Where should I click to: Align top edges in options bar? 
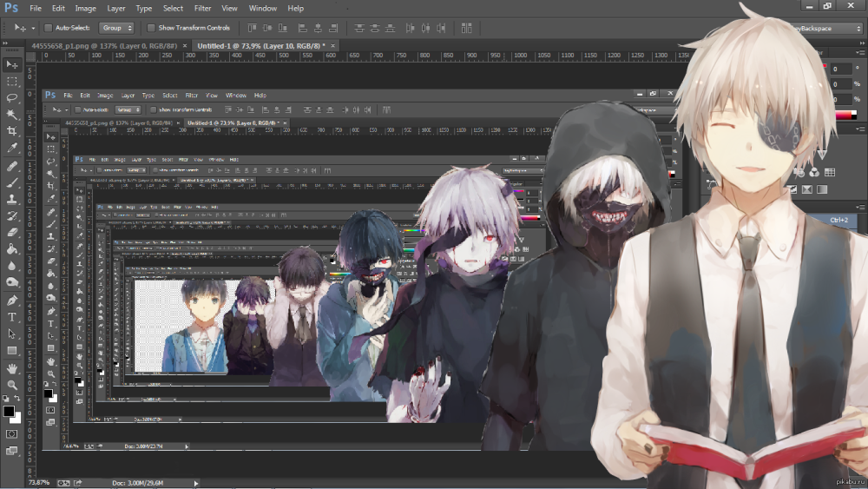click(x=252, y=28)
